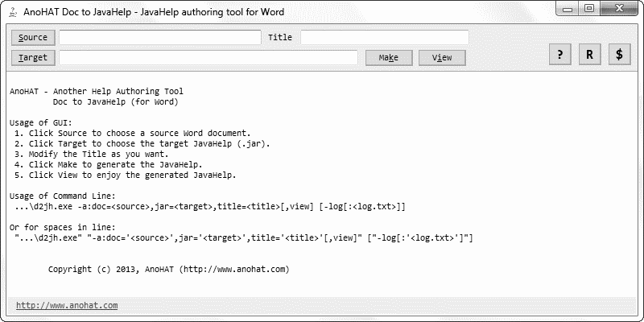Click line '5. Click View to enjoy the generated JavaHelp.'
Screen dimensions: 644x322
(126, 175)
